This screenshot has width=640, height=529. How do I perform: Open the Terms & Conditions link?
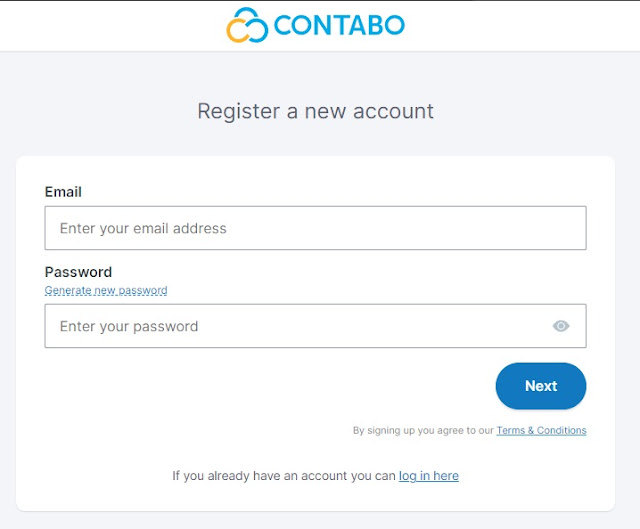pos(541,431)
